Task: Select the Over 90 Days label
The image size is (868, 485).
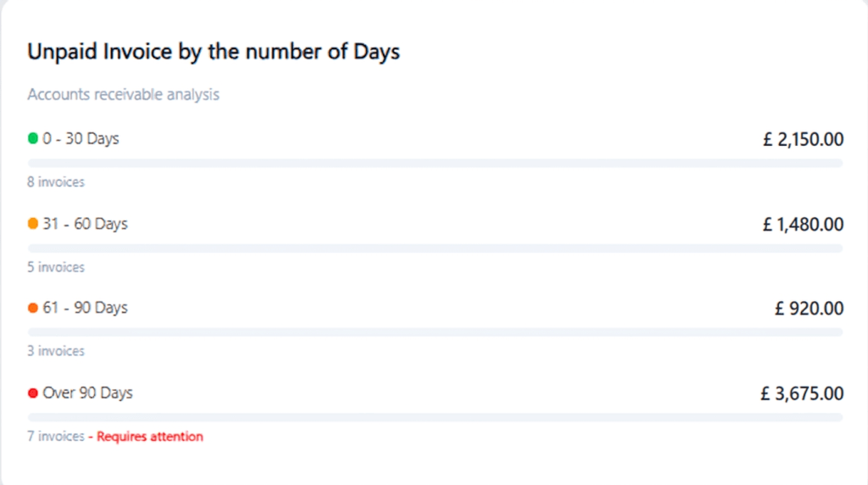Action: [x=87, y=393]
